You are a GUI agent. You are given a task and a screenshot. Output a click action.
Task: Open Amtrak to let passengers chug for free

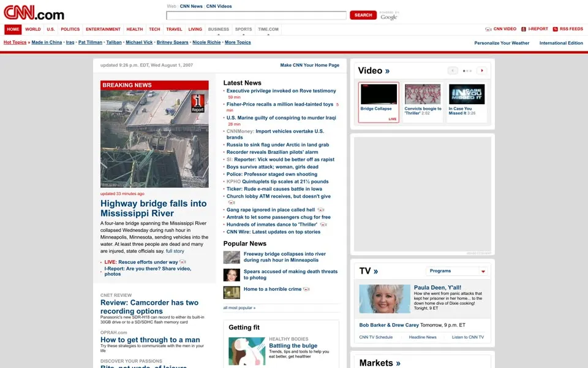(279, 217)
